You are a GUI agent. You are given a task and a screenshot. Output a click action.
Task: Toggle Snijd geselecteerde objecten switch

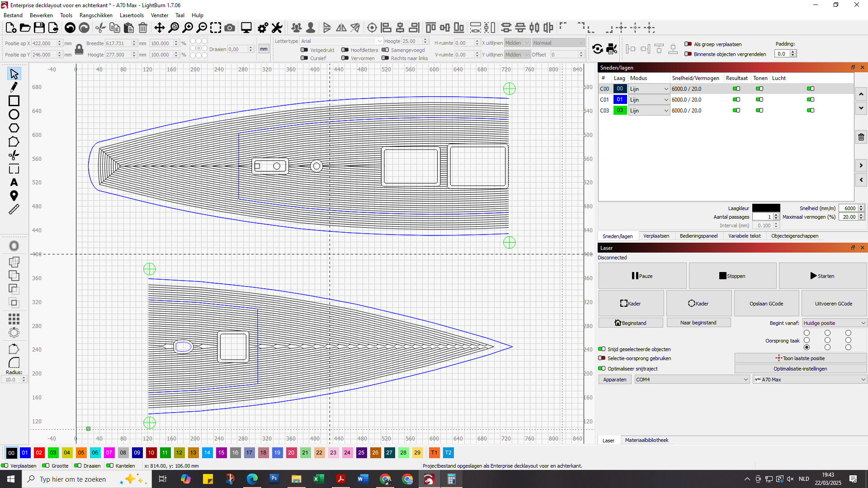pyautogui.click(x=602, y=349)
